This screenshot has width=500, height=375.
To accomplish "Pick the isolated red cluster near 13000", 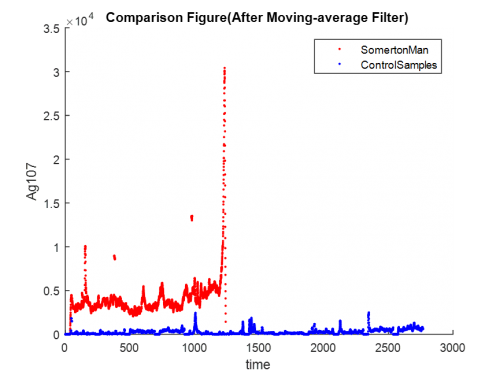I will point(192,218).
